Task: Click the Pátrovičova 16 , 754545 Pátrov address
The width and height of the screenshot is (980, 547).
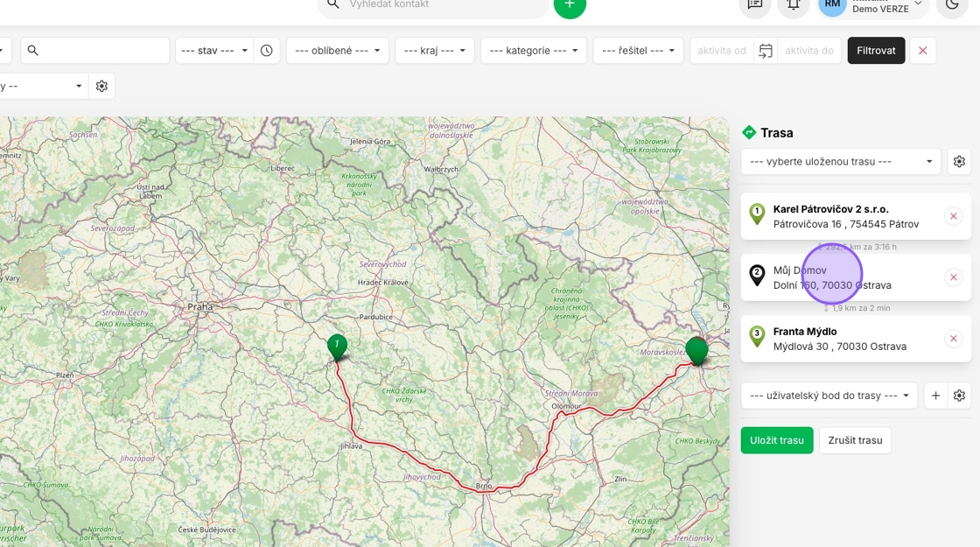Action: pos(845,224)
